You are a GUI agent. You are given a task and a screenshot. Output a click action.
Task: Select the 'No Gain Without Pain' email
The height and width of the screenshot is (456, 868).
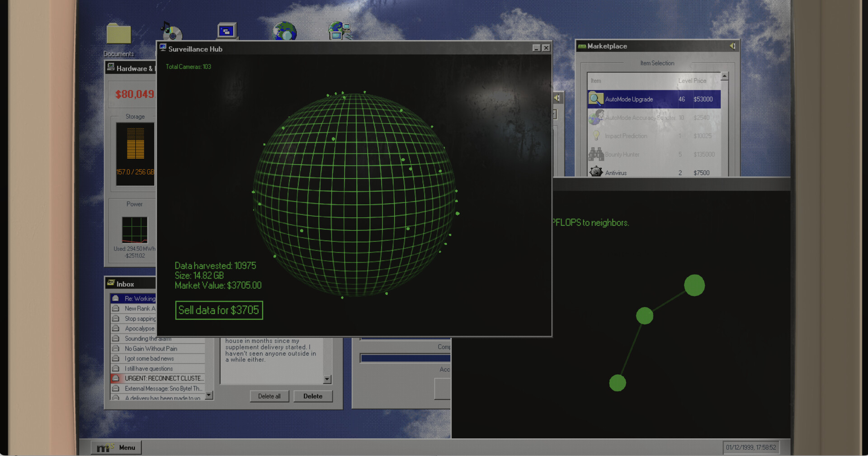[x=151, y=349]
